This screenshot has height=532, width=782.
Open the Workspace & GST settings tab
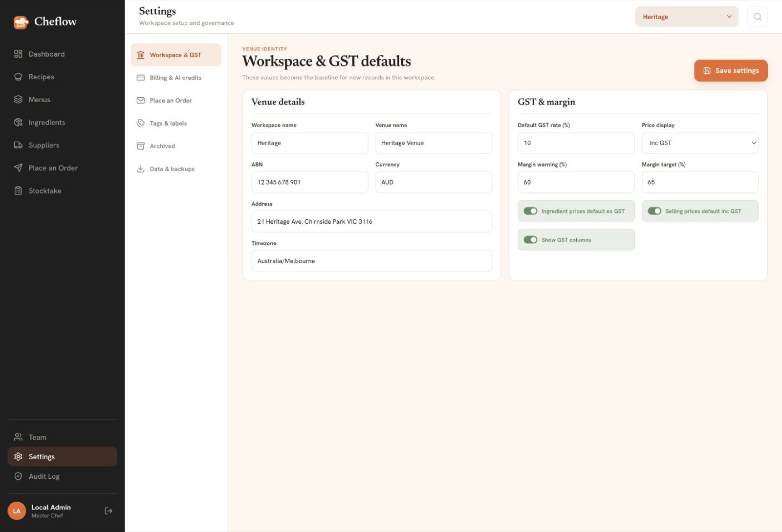[176, 55]
